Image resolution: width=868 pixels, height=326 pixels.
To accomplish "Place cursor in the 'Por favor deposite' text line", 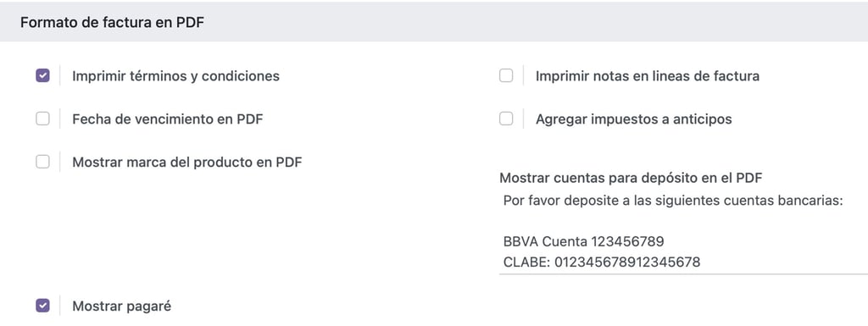I will click(x=672, y=201).
